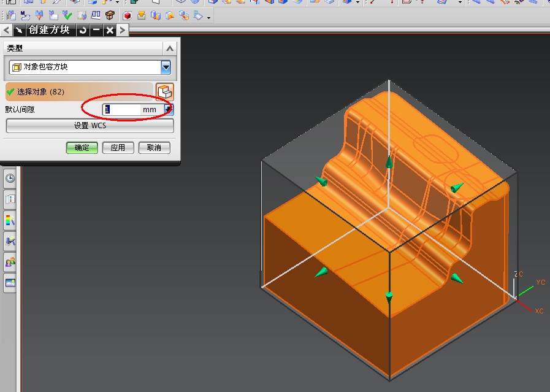Click the select object solid-body icon
Image resolution: width=550 pixels, height=392 pixels.
pyautogui.click(x=165, y=92)
